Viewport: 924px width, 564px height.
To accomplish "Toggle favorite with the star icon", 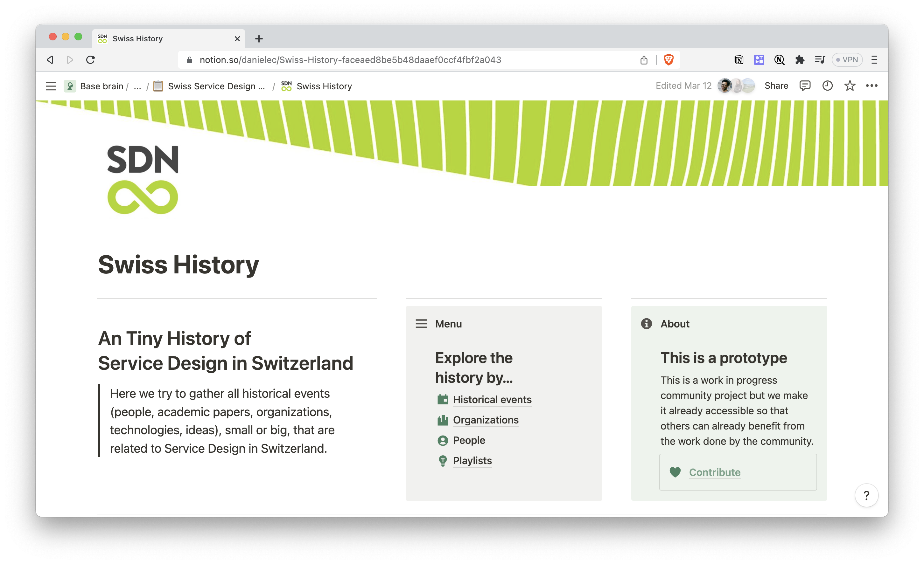I will [850, 86].
